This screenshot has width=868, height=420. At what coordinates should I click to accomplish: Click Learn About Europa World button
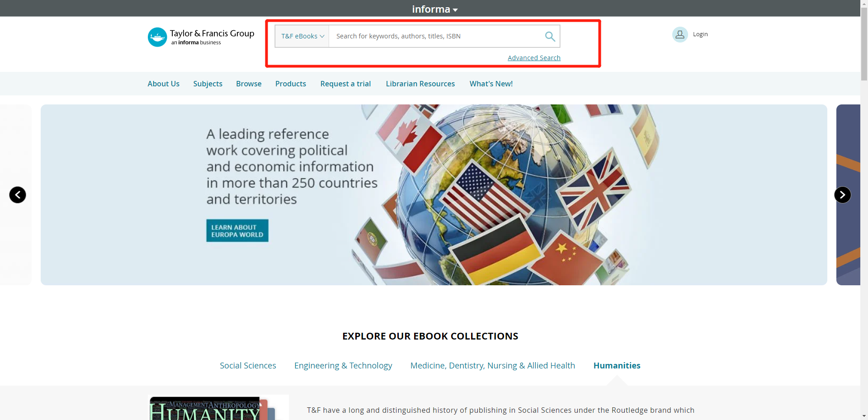point(237,231)
